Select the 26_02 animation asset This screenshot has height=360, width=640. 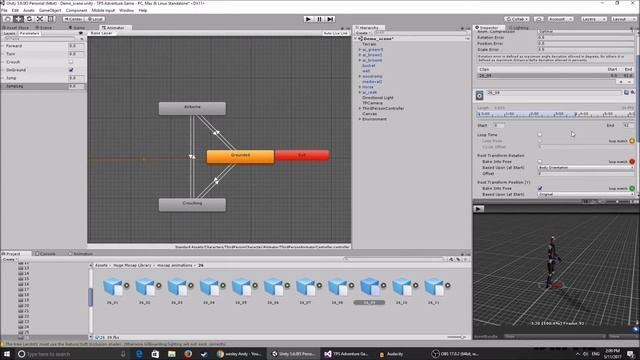tap(145, 287)
